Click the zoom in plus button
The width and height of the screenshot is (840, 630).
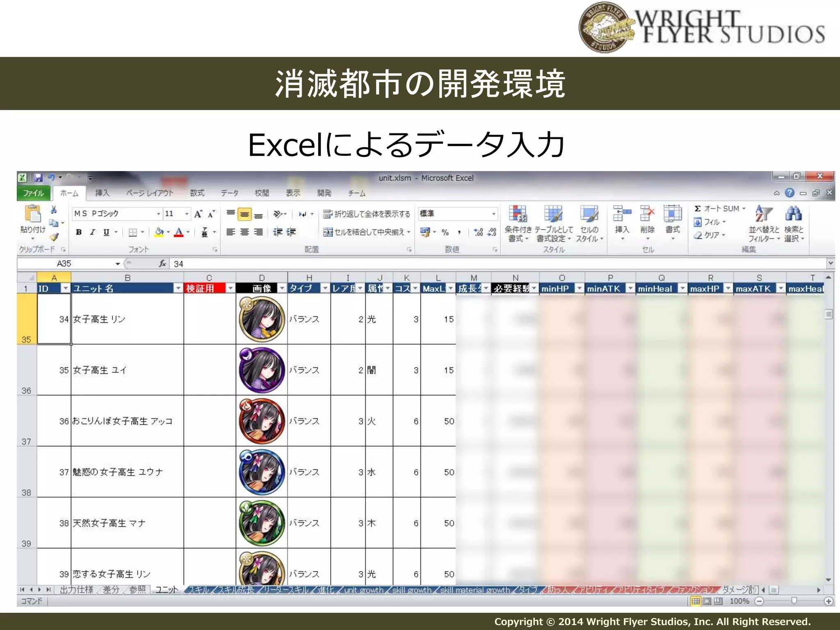point(829,601)
